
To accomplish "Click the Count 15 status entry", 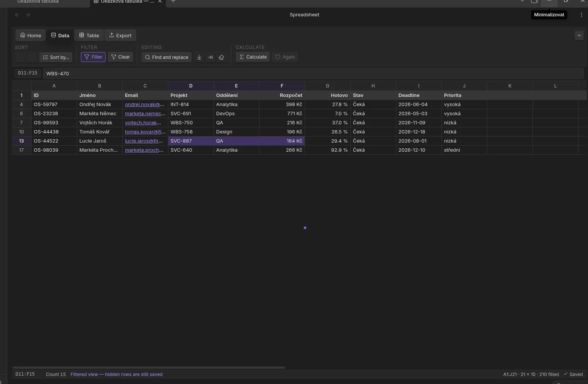I will pos(56,374).
